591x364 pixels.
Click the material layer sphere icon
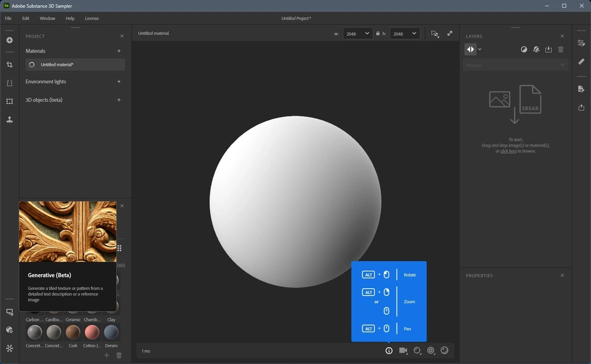click(x=536, y=49)
